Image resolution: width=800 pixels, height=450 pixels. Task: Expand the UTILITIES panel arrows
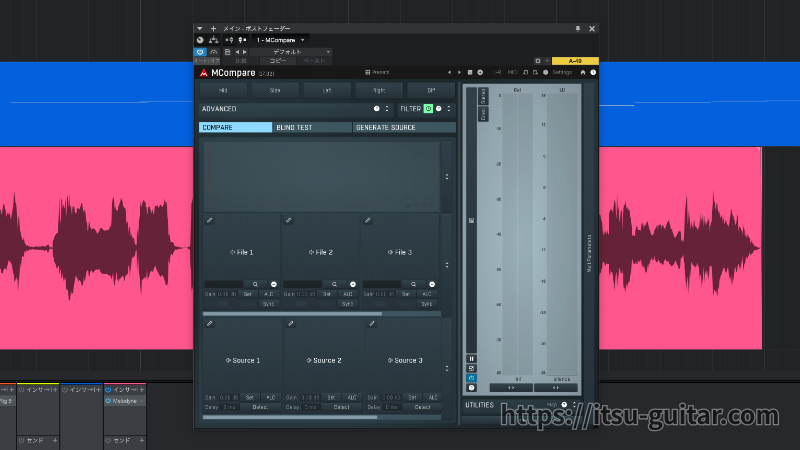pyautogui.click(x=574, y=405)
